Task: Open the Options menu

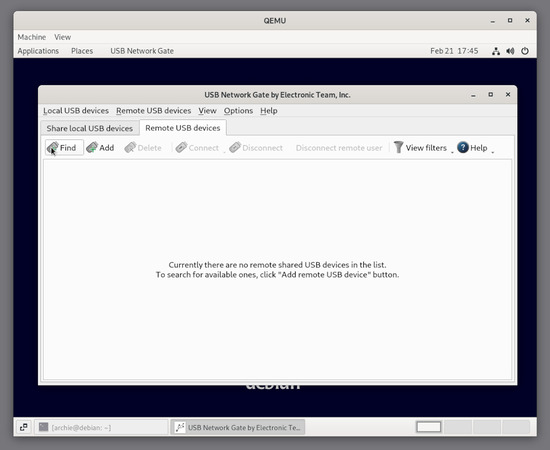Action: (238, 110)
